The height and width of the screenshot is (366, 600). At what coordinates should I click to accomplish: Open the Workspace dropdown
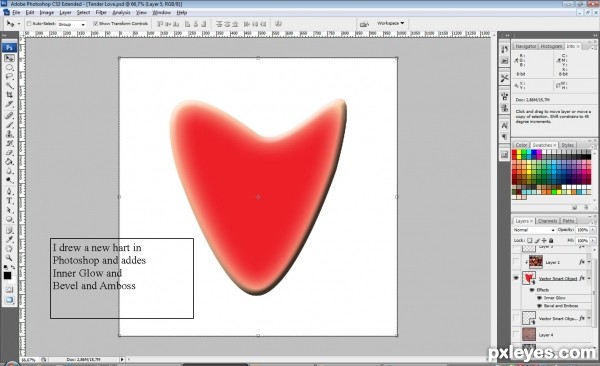390,23
